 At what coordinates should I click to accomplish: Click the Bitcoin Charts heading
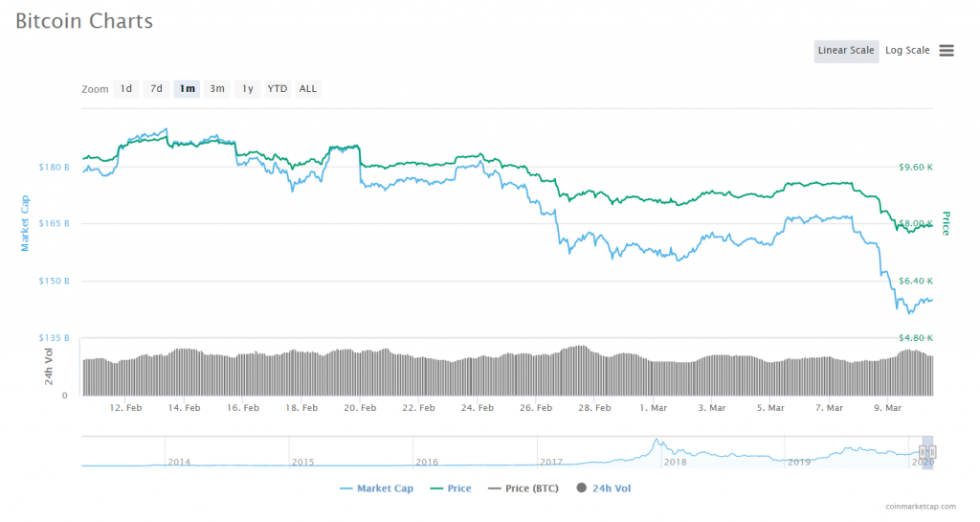[x=83, y=21]
